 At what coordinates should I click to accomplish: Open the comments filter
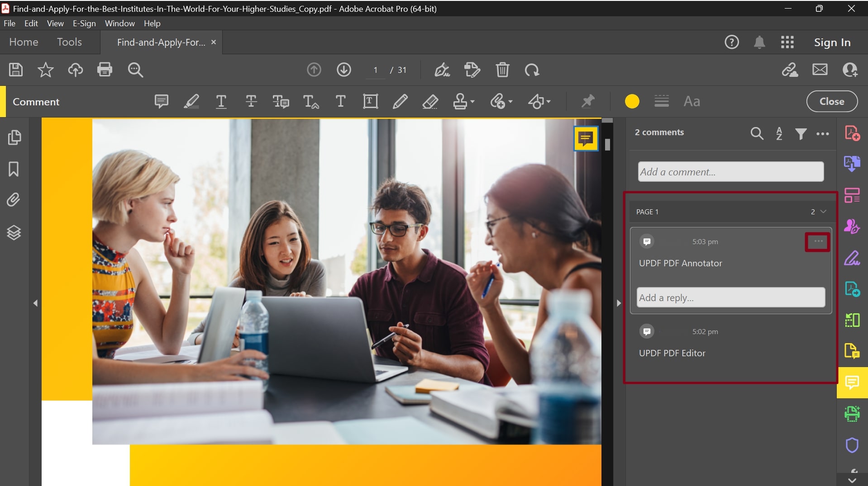tap(801, 133)
